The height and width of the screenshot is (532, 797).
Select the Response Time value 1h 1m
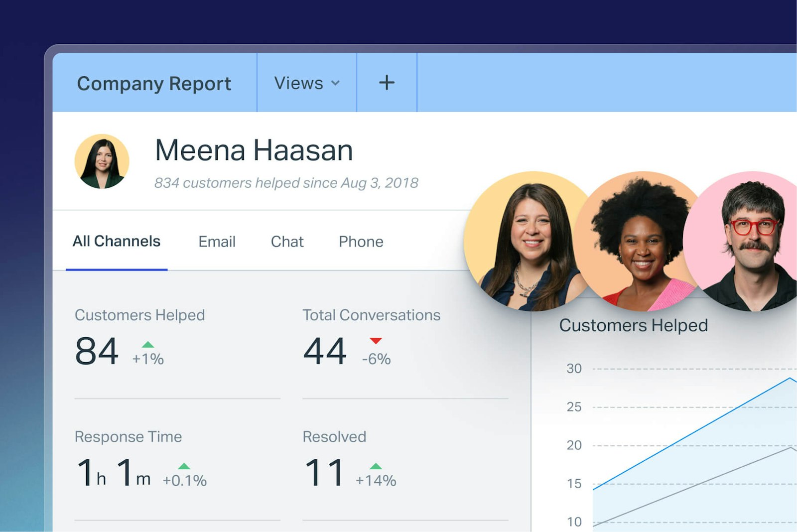(114, 473)
